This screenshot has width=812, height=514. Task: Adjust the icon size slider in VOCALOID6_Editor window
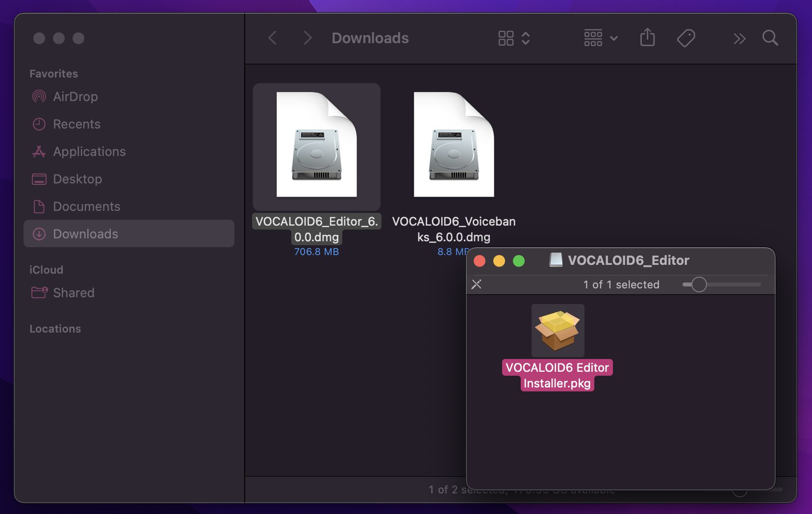point(698,284)
